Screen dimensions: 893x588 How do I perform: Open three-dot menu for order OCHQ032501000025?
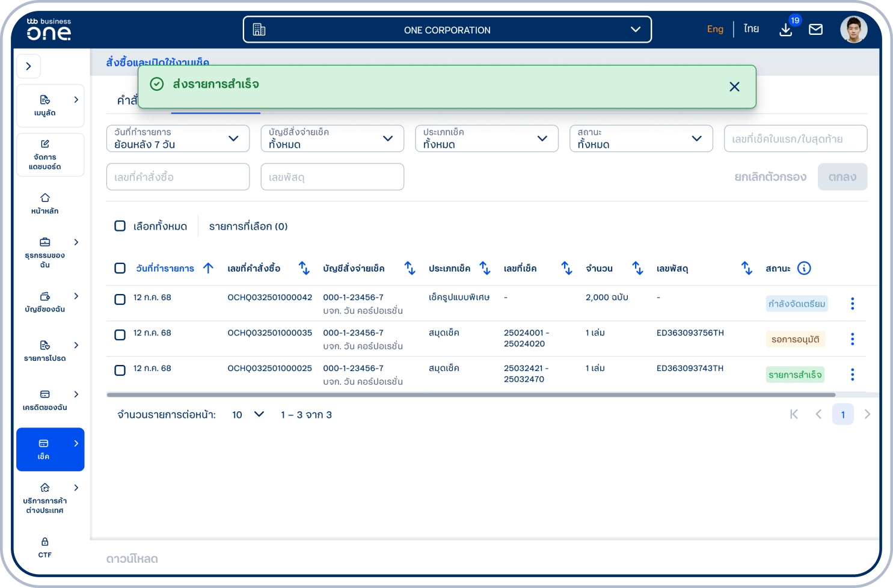coord(852,375)
